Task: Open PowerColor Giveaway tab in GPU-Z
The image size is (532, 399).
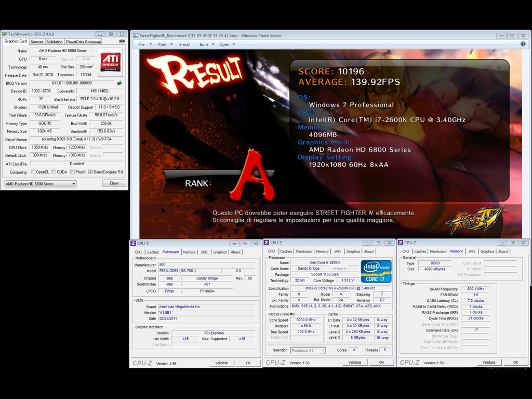Action: tap(83, 42)
